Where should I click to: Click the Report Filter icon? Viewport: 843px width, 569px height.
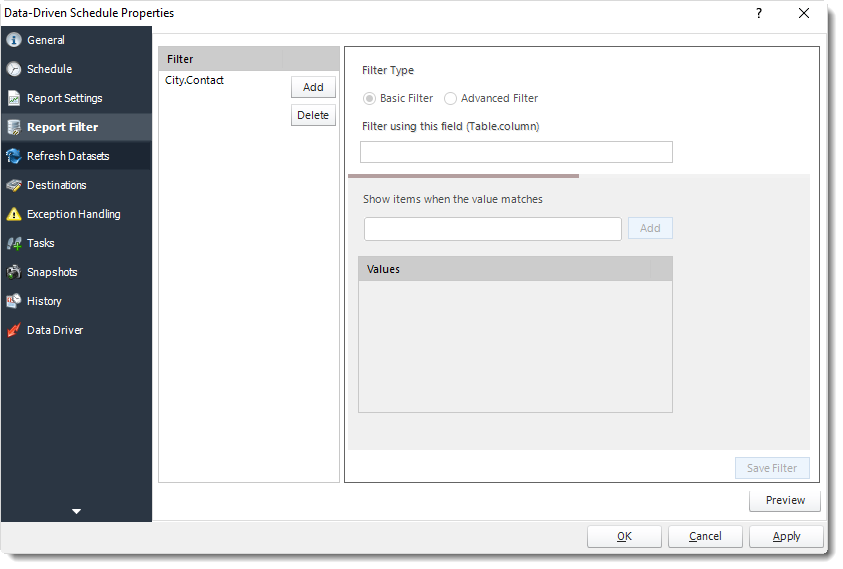[14, 127]
